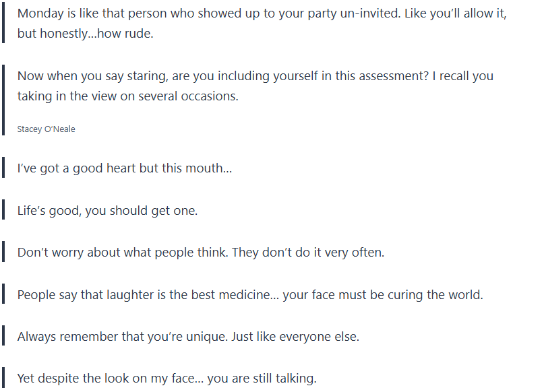544x392 pixels.
Task: Click the "laughter is the best medicine" quote
Action: click(x=250, y=295)
